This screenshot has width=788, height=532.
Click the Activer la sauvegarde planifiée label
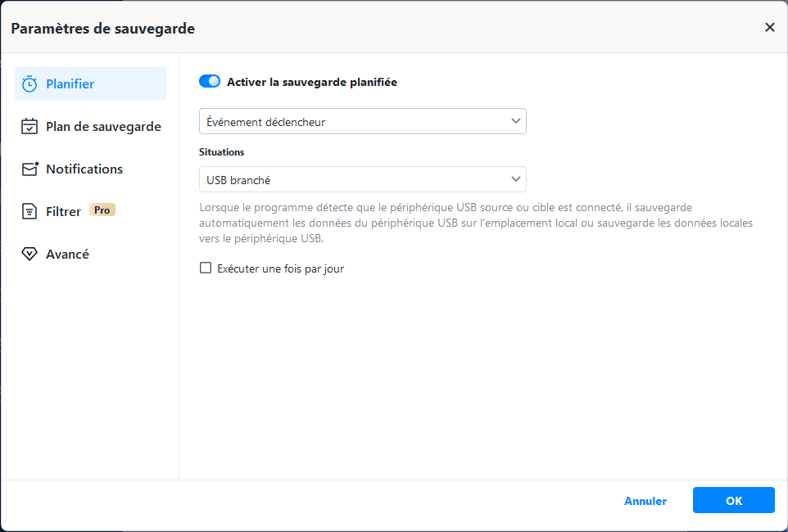pyautogui.click(x=312, y=82)
